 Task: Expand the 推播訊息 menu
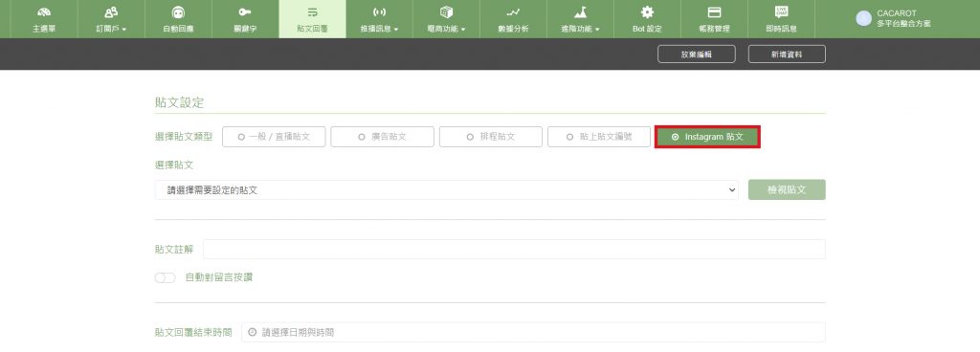379,19
